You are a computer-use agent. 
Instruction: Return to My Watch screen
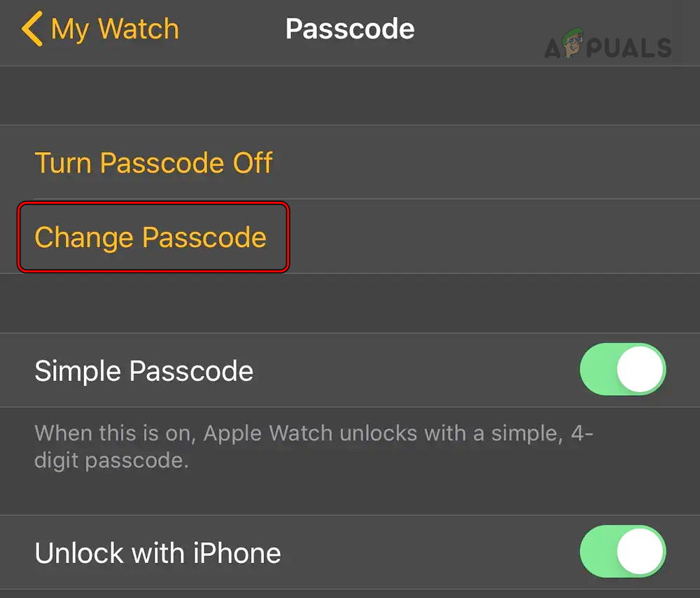(98, 29)
